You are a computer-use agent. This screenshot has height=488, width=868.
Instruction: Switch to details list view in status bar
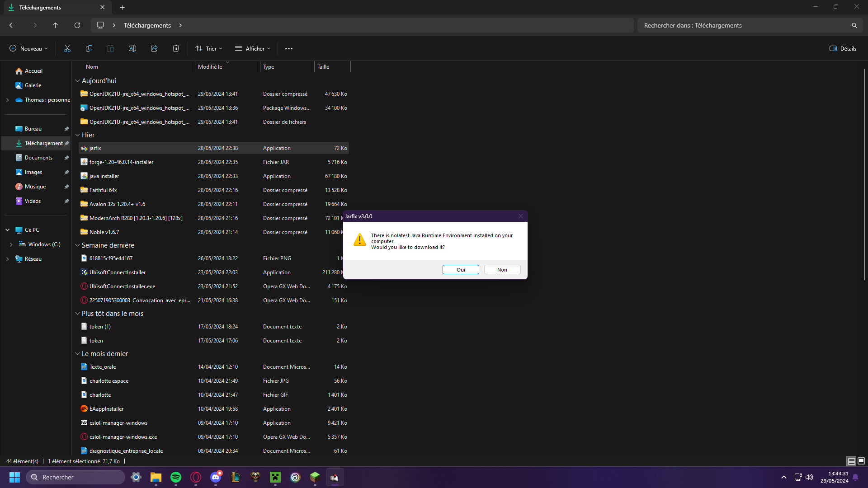click(x=851, y=461)
